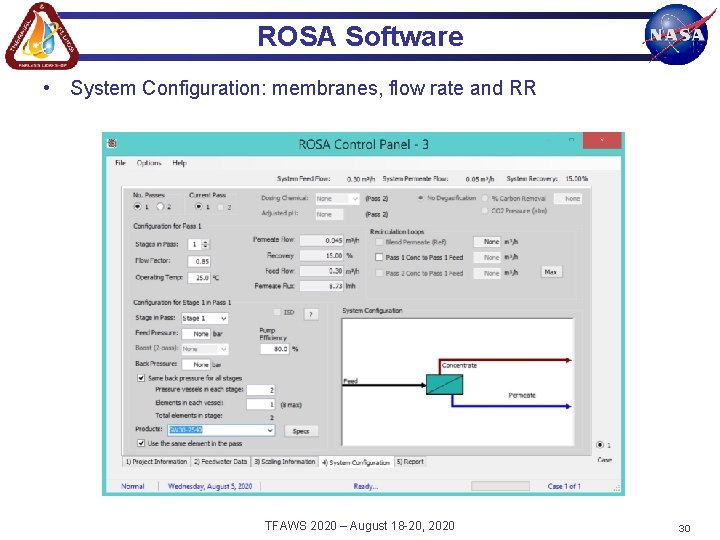Click the Operating Temp field
This screenshot has height=540, width=720.
(x=199, y=277)
